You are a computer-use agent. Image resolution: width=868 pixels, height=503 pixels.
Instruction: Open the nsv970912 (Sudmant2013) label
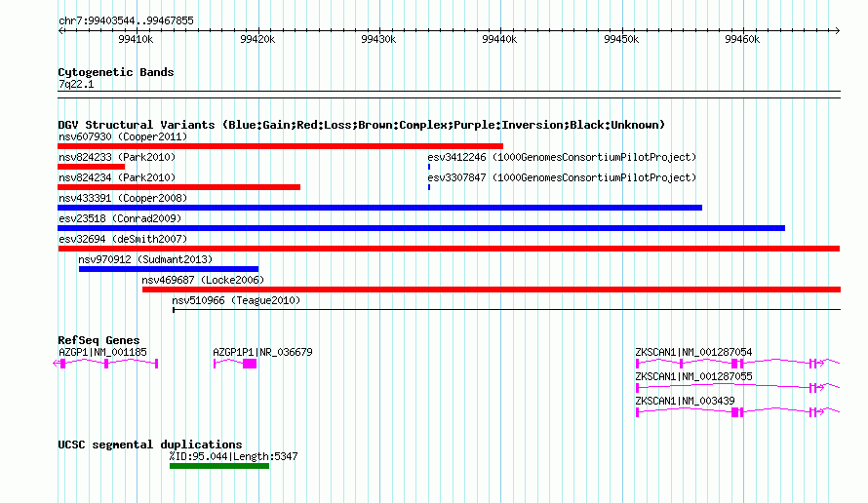point(145,259)
